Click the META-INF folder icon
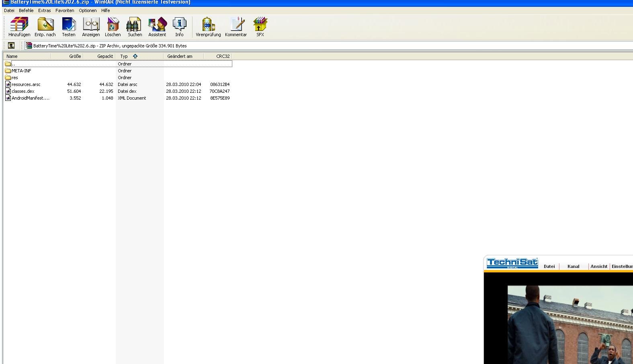633x364 pixels. (x=8, y=71)
